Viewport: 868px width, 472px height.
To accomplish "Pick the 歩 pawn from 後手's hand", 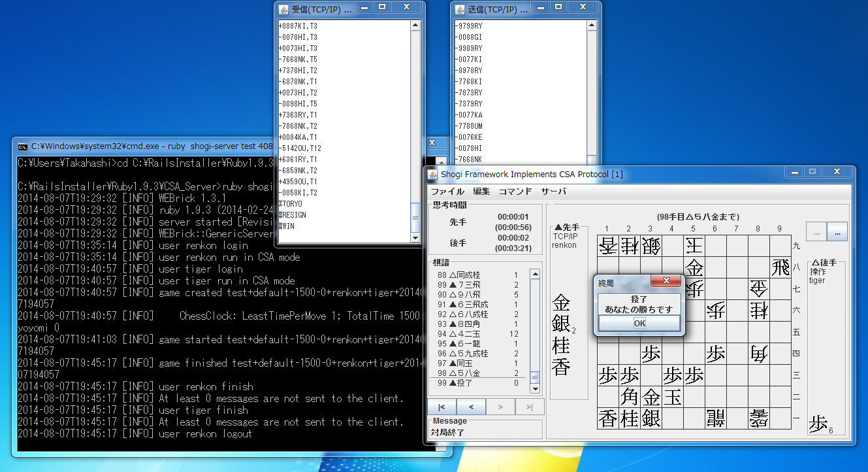I will (818, 425).
